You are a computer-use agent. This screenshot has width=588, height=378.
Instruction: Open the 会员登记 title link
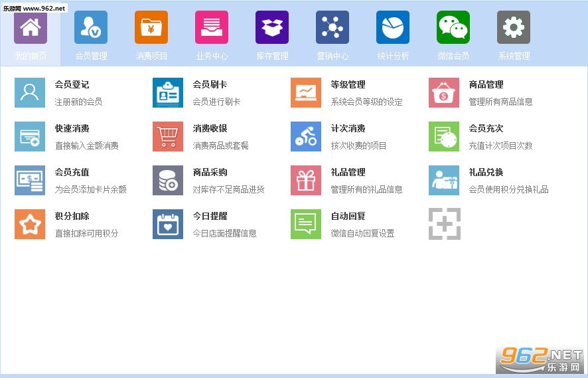[72, 84]
